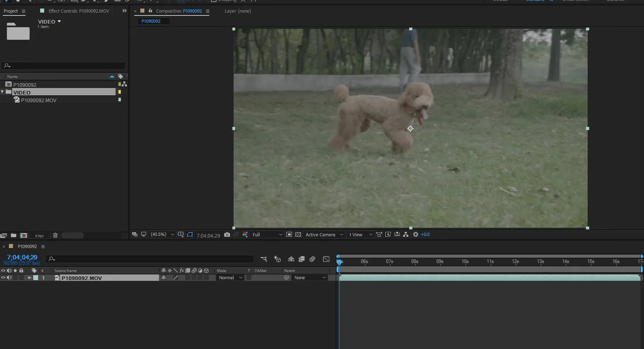Viewport: 644px width, 349px height.
Task: Delete selected project items with the trash icon
Action: (x=55, y=235)
